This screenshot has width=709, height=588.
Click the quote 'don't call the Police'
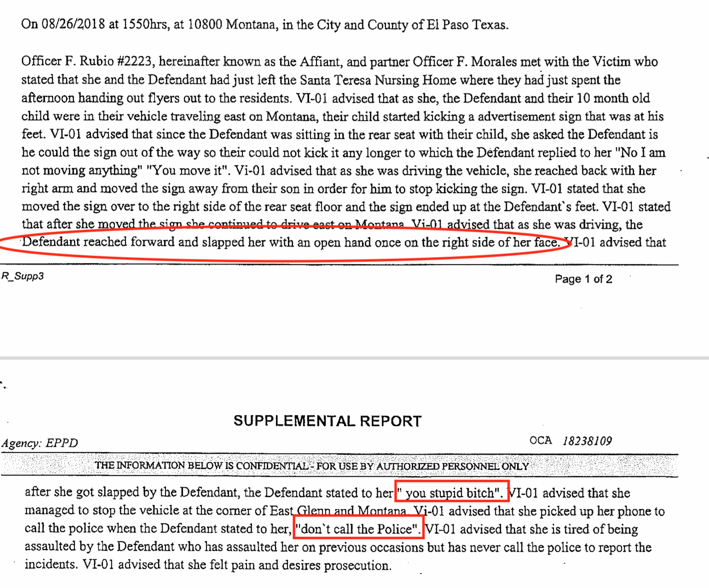click(x=358, y=529)
